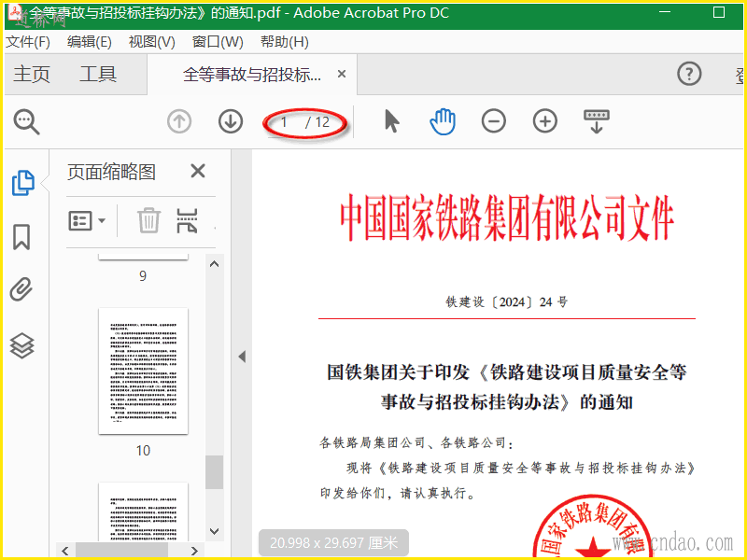Choose the arrow selection tool
This screenshot has height=560, width=747.
391,121
